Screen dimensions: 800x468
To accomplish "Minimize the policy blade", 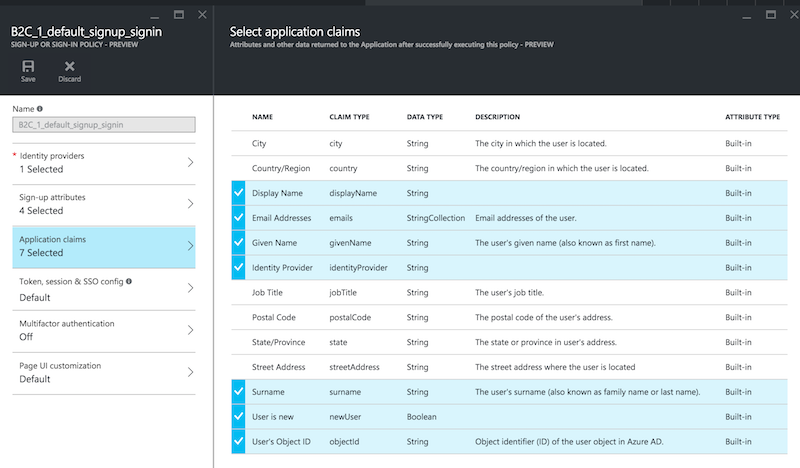I will pyautogui.click(x=155, y=15).
